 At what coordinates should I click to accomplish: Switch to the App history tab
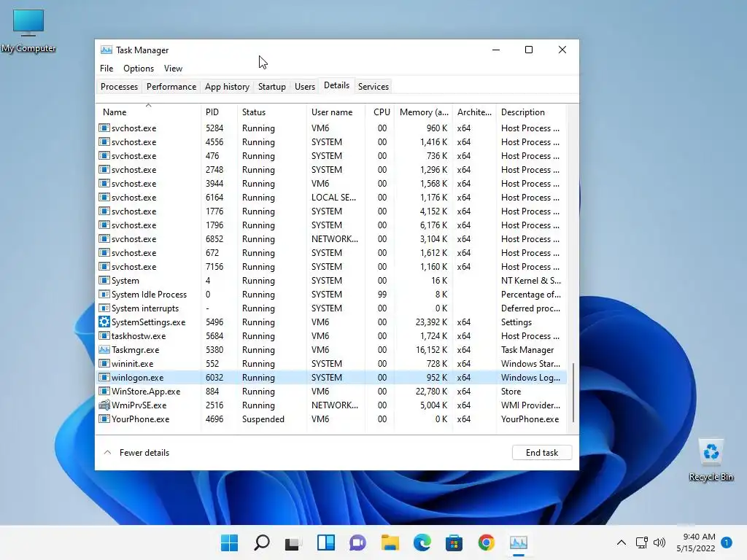point(228,86)
